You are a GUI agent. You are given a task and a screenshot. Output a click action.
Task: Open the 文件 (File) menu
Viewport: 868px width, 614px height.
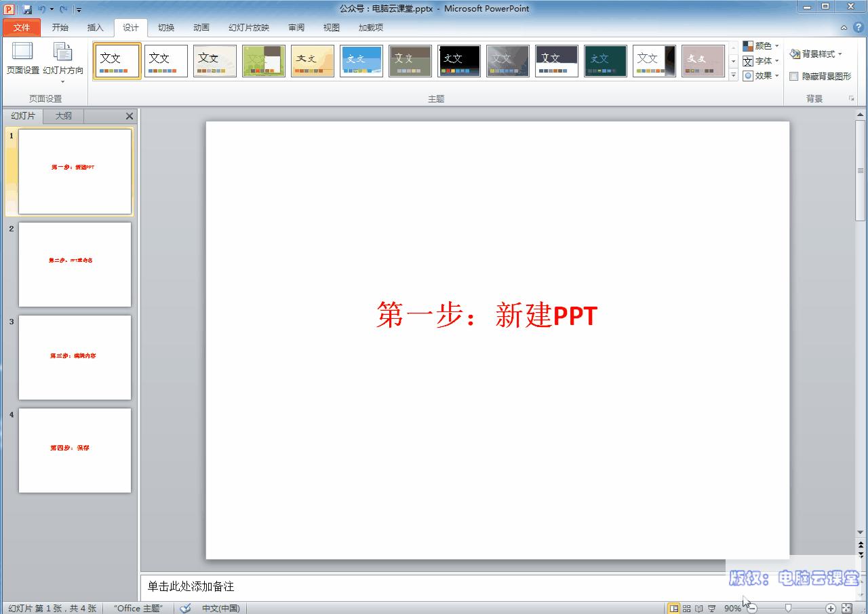pyautogui.click(x=21, y=28)
